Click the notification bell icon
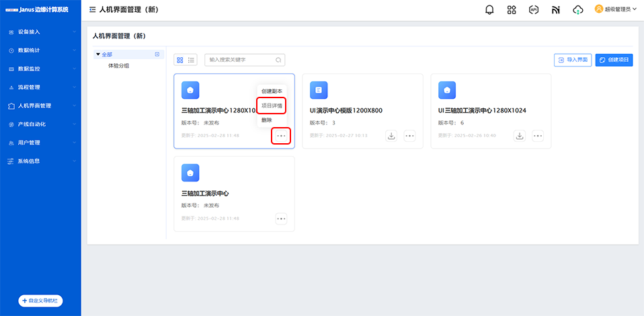 (489, 9)
